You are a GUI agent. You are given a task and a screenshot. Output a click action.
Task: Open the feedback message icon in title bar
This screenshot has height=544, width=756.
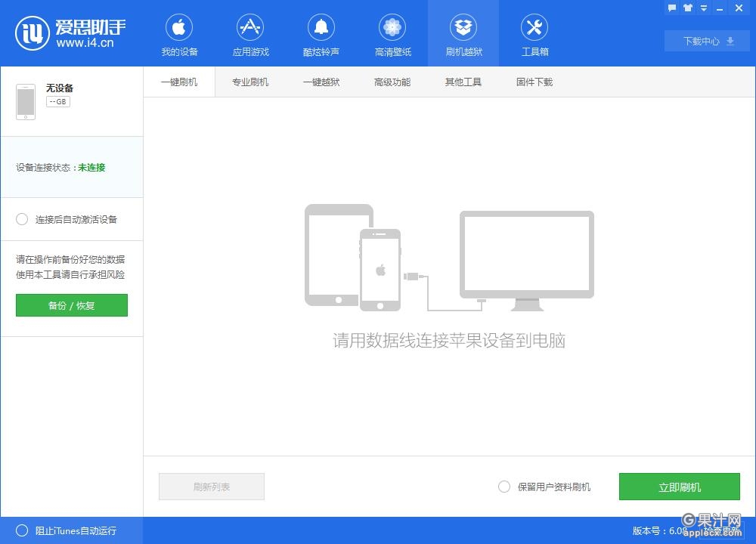click(672, 8)
